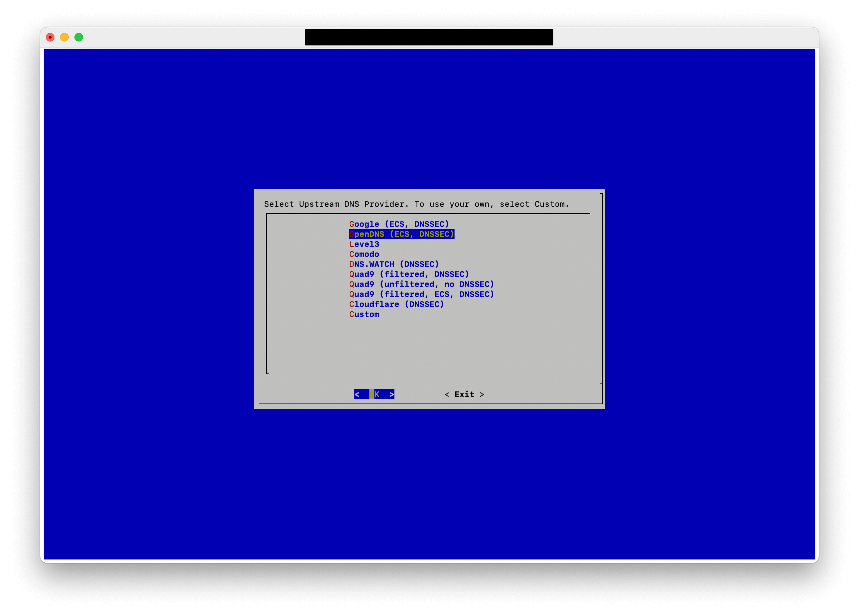Click the dialog instruction text at top
Screen dimensions: 859x616
416,204
